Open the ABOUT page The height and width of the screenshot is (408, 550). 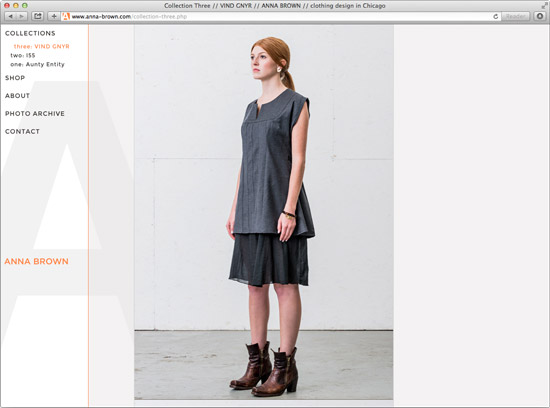(17, 96)
